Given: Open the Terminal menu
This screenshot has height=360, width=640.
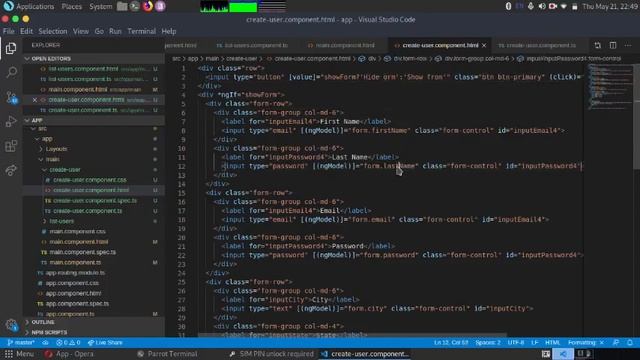Looking at the screenshot, I should [x=142, y=31].
